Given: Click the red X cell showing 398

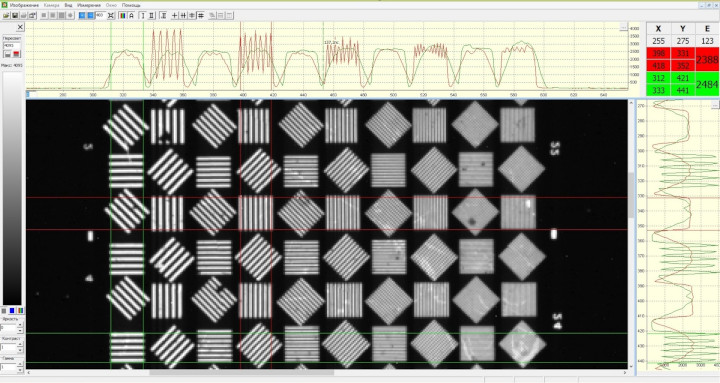Looking at the screenshot, I should 658,54.
